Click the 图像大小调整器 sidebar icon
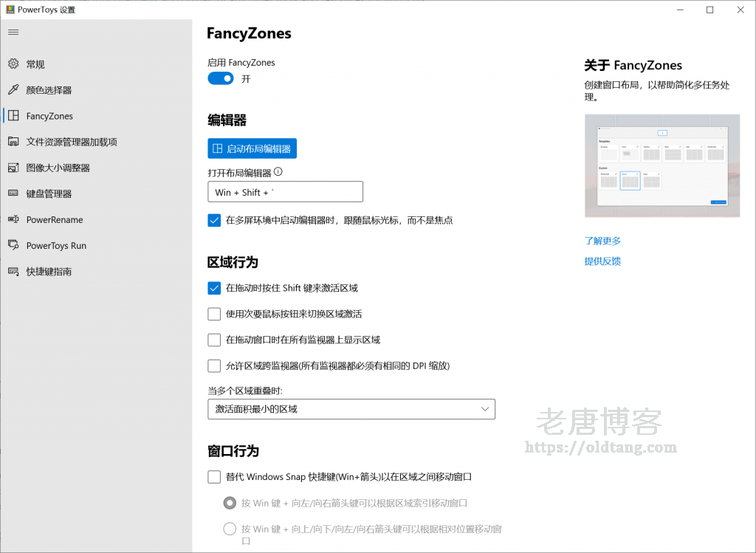 [13, 168]
